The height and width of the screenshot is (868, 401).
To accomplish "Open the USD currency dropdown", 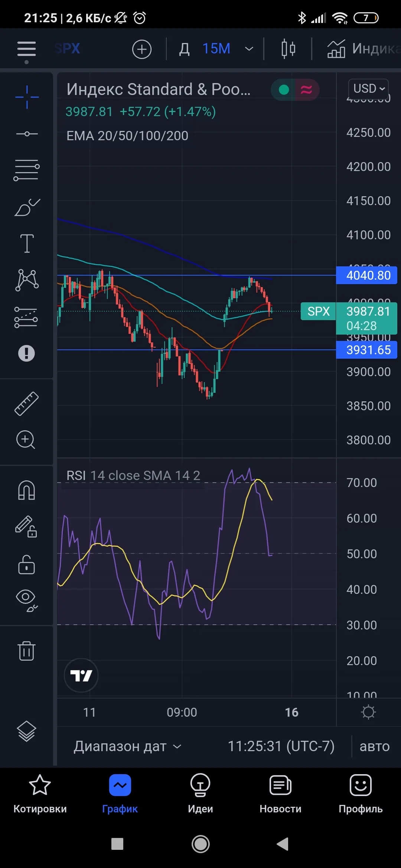I will coord(368,89).
